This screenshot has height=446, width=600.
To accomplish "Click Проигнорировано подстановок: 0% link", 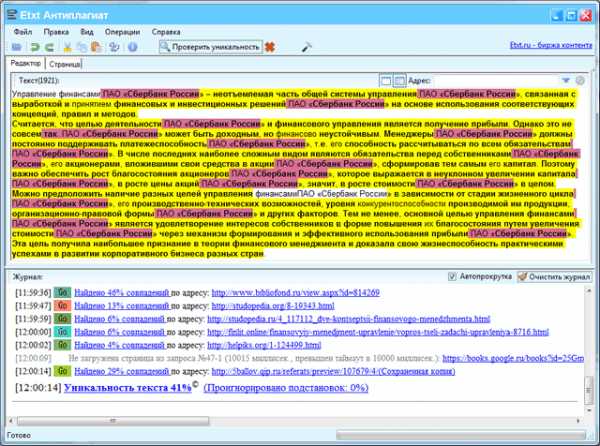I will (286, 387).
